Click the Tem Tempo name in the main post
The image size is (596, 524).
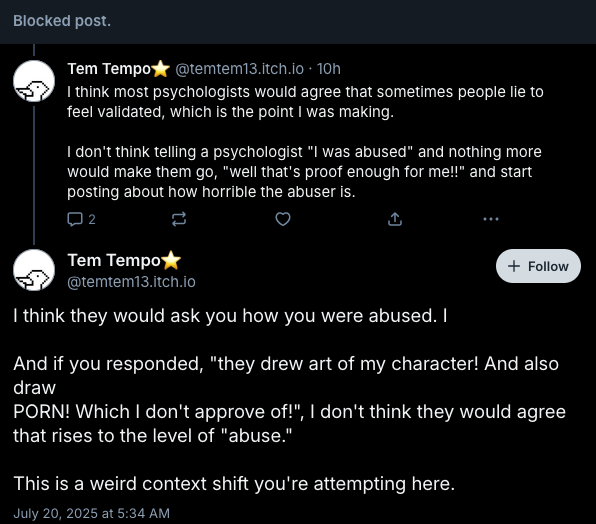[x=114, y=261]
